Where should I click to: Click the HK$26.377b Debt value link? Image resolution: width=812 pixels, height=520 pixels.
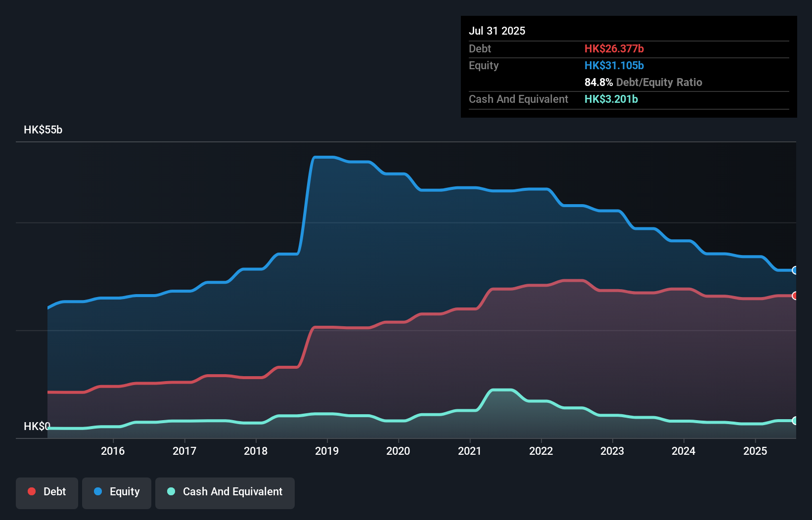click(614, 48)
